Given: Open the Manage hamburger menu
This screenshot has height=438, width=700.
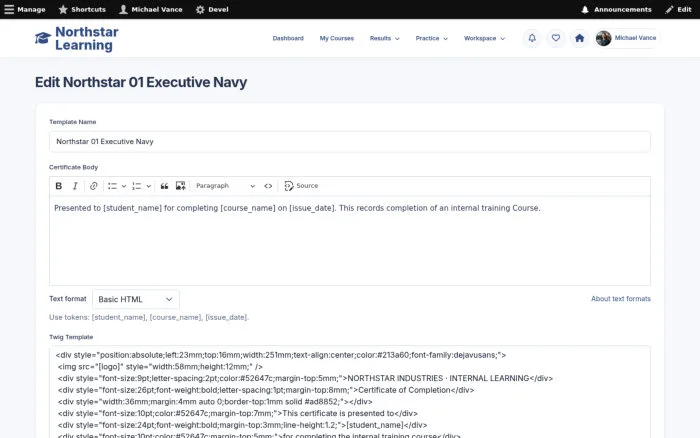Looking at the screenshot, I should click(x=25, y=9).
